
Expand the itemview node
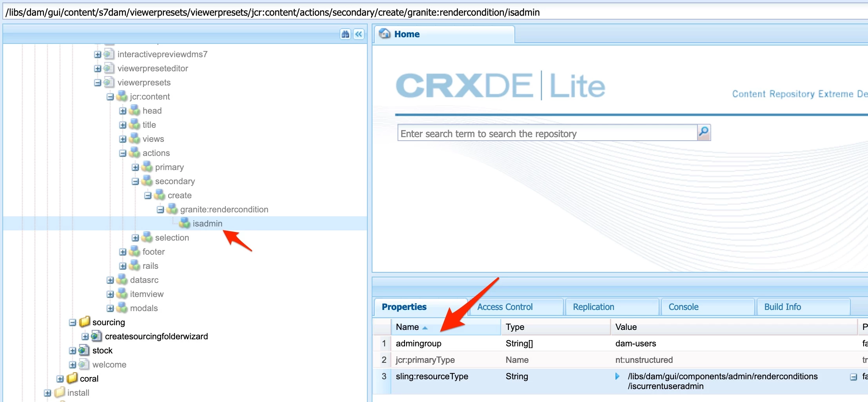point(110,294)
